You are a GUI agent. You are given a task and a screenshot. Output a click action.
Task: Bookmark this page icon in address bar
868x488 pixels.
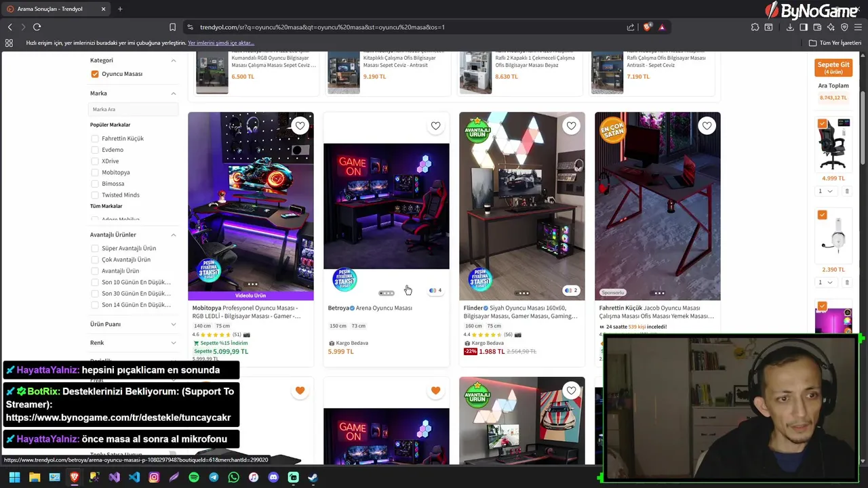pos(172,27)
